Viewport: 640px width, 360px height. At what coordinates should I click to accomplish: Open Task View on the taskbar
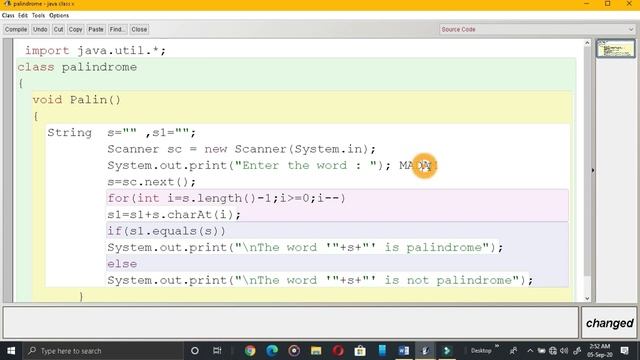click(x=217, y=351)
